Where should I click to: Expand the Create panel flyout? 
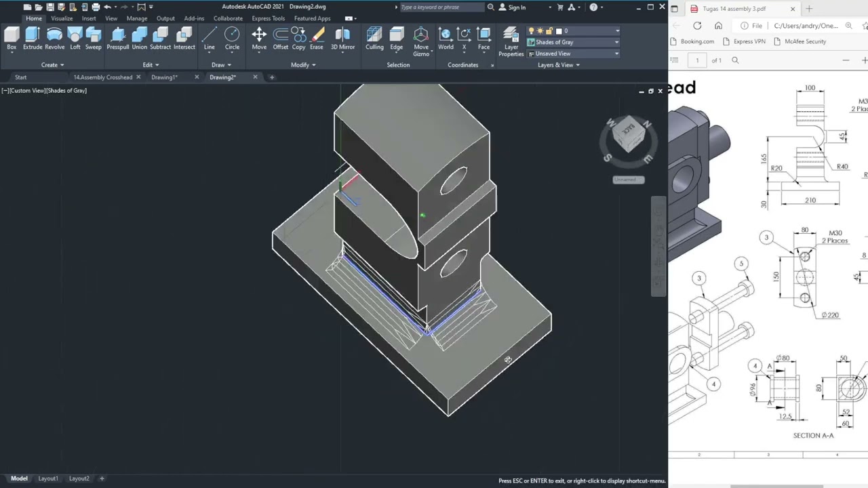[x=52, y=65]
